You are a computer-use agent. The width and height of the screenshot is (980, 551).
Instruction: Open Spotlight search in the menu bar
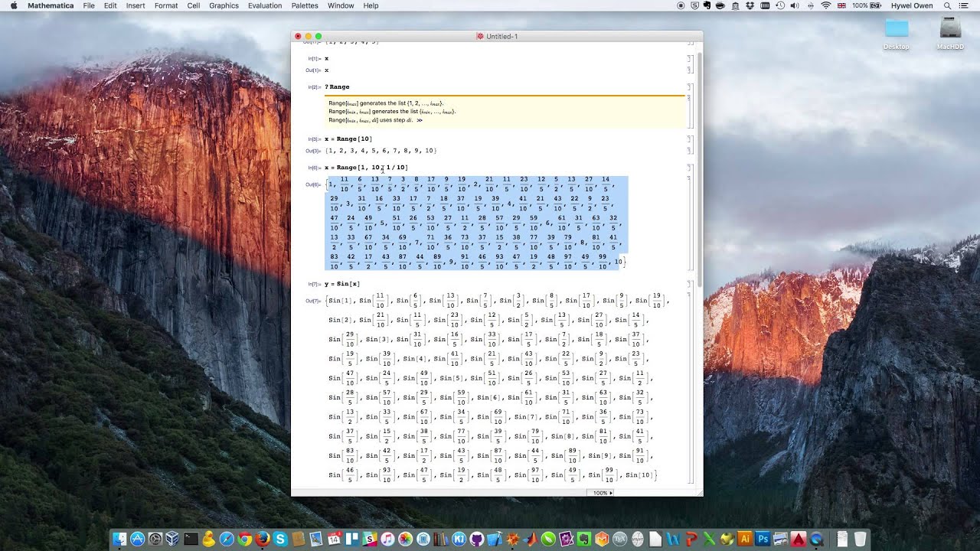947,5
